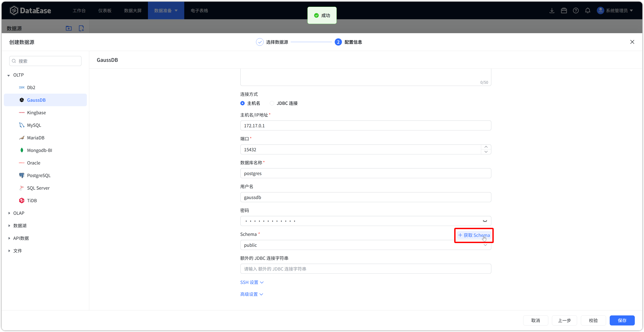Click the 上一步 button
The image size is (644, 332).
(565, 320)
